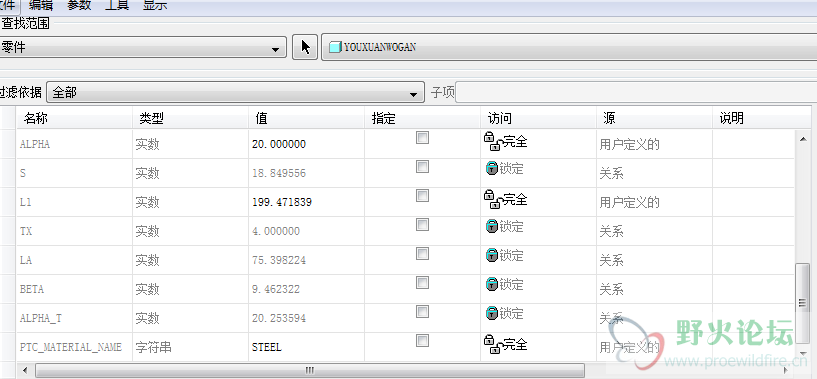This screenshot has height=379, width=817.
Task: Toggle the 指定 checkbox for TX
Action: click(x=422, y=225)
